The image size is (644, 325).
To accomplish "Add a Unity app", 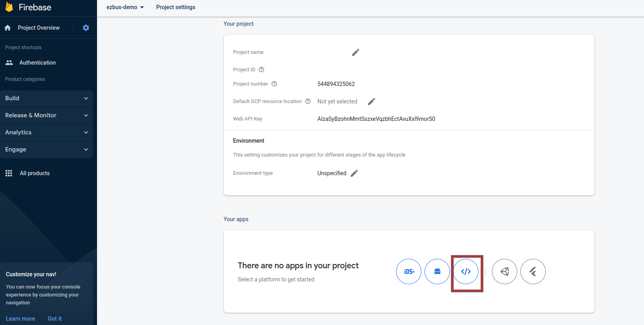I will coord(505,271).
